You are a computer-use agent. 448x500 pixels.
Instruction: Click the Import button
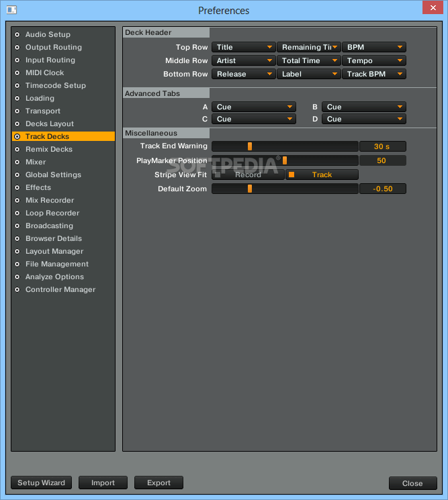click(x=103, y=483)
